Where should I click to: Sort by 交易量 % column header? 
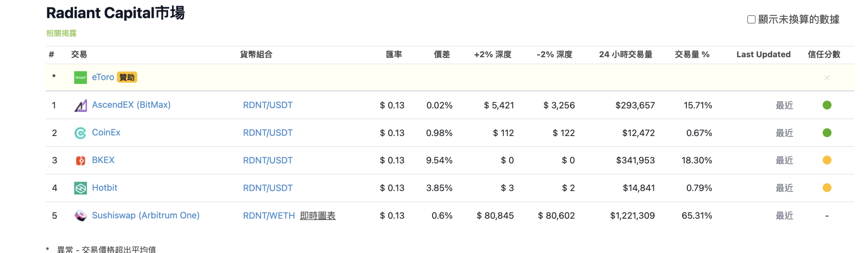692,54
